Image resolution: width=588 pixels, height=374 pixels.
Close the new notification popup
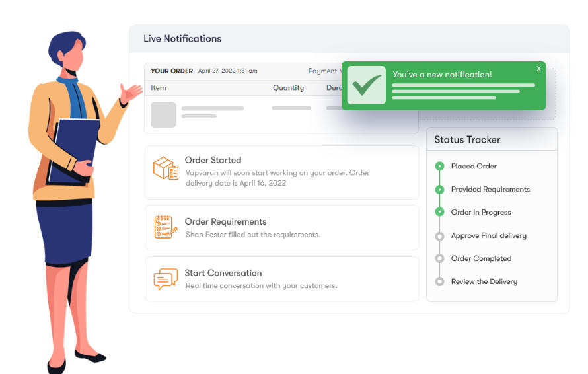point(538,69)
